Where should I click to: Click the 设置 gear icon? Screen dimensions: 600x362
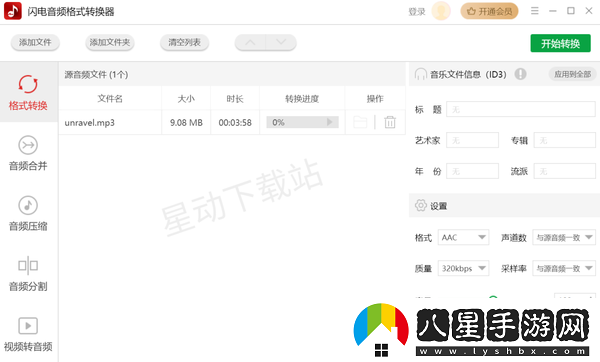[x=421, y=205]
